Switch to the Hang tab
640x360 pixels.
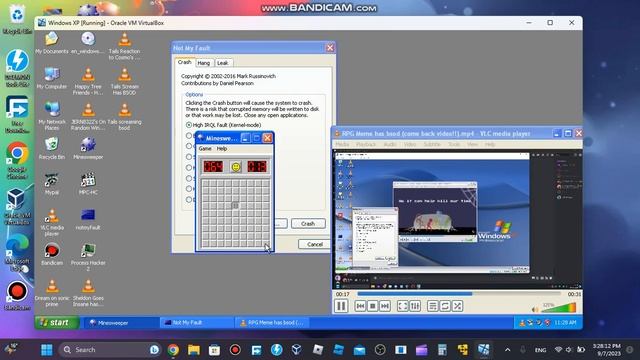click(x=203, y=63)
